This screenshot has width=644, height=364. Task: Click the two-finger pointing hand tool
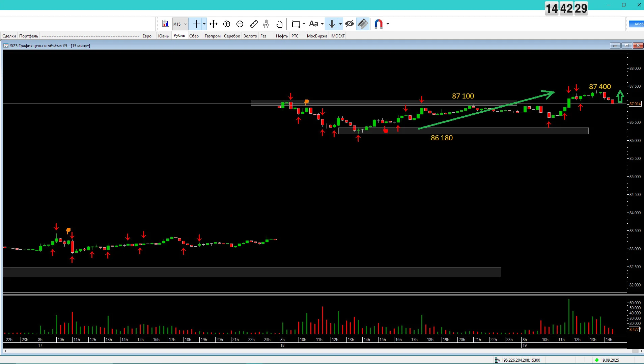pos(266,24)
